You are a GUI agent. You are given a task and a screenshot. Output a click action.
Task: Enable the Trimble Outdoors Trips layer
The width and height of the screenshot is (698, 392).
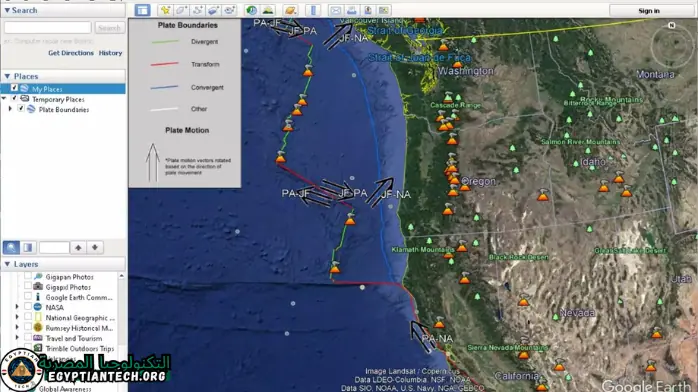click(28, 348)
